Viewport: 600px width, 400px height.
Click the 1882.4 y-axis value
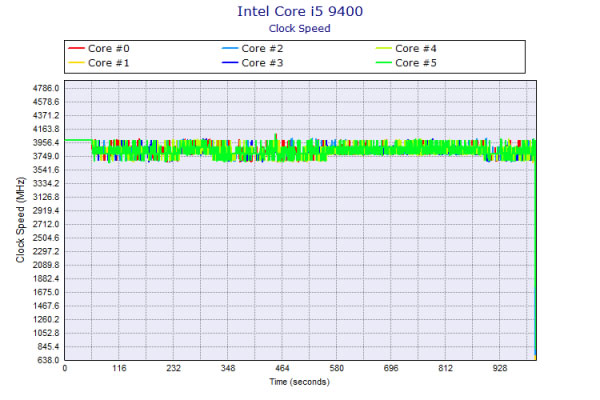[x=46, y=279]
